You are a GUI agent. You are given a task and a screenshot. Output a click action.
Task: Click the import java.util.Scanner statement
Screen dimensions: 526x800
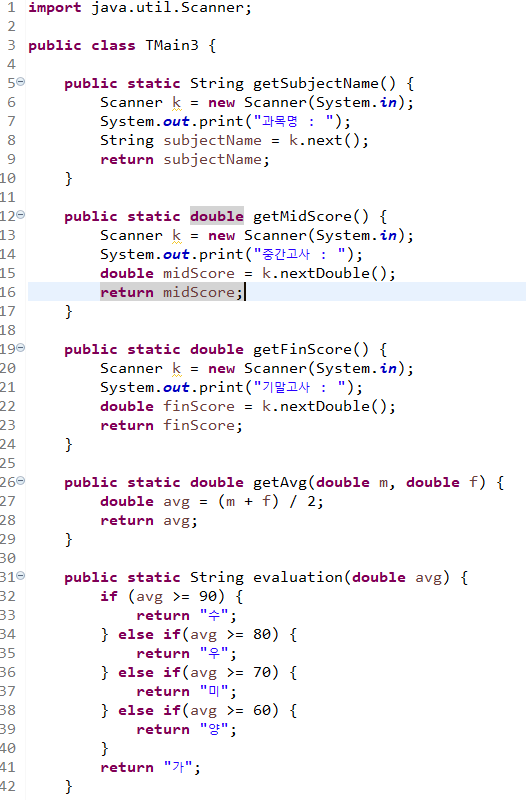(x=140, y=8)
